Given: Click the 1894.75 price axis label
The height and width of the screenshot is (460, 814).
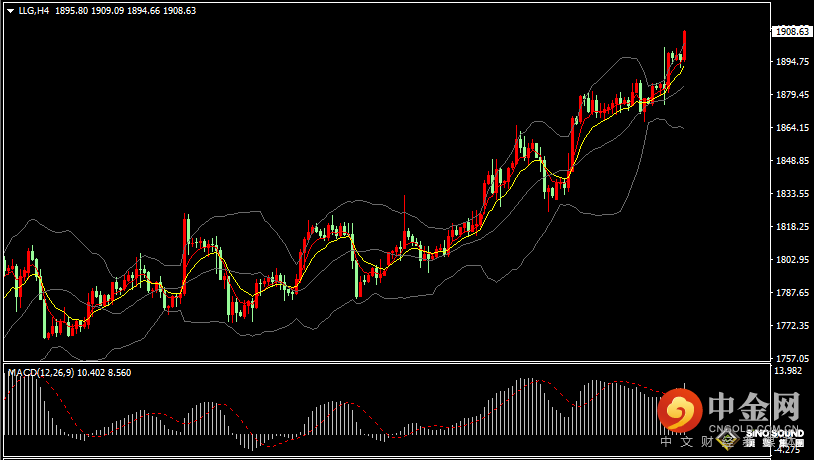Looking at the screenshot, I should pos(791,62).
